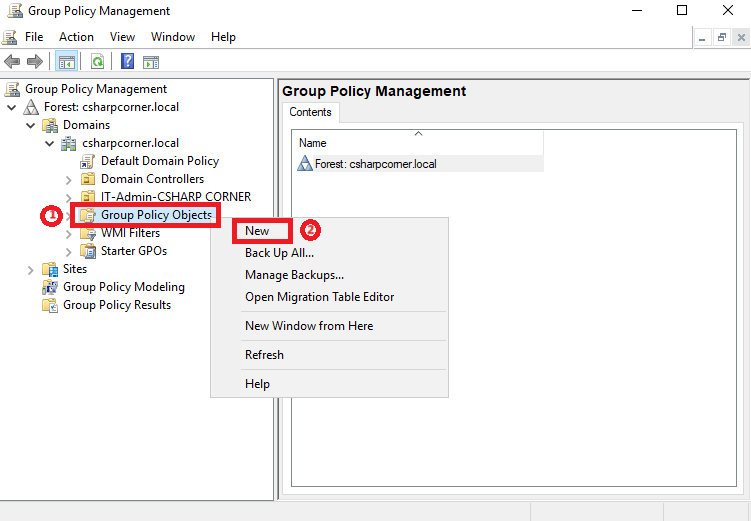Collapse the csharpcorner.local domain node
The height and width of the screenshot is (521, 751).
pos(49,144)
